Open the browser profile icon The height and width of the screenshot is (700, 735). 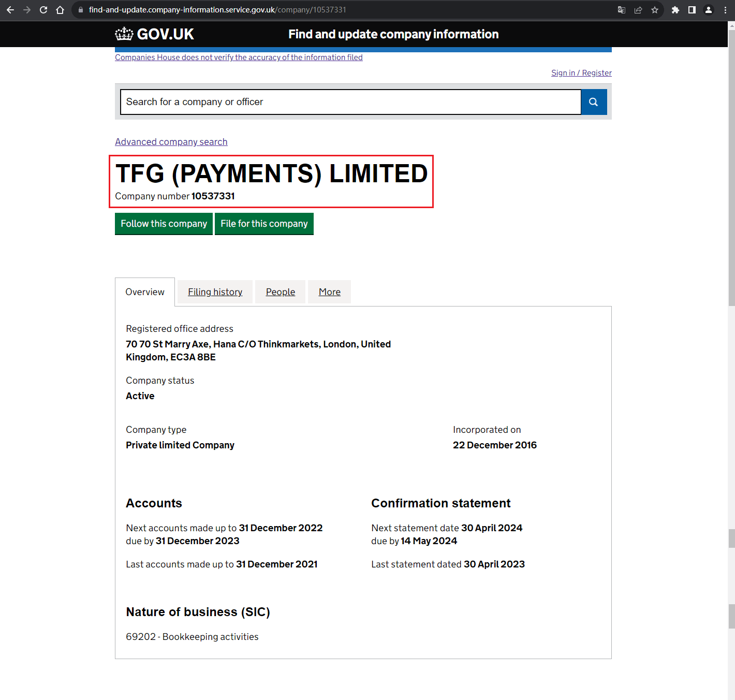click(x=709, y=10)
